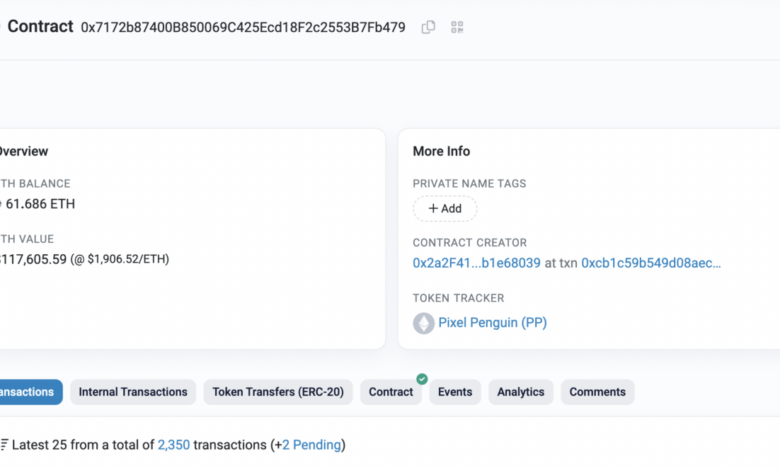Select the Token Transfers (ERC-20) tab
Viewport: 780px width, 470px height.
tap(278, 392)
